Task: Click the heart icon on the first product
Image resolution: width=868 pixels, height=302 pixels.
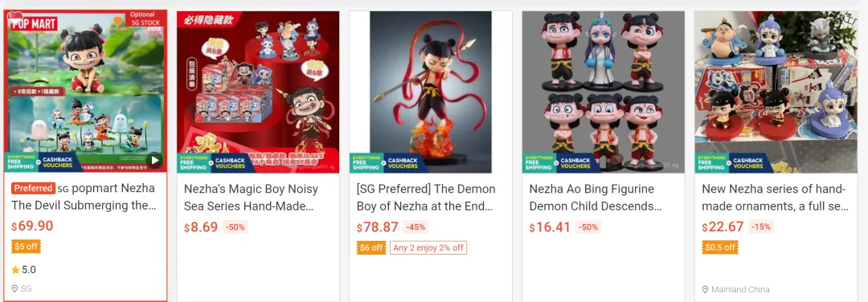Action: [15, 18]
